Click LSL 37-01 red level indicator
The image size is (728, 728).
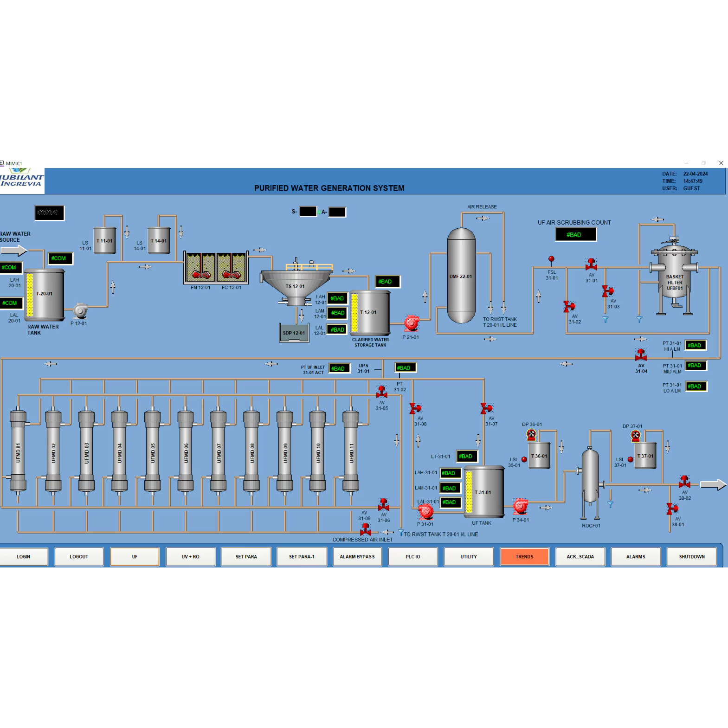coord(631,459)
